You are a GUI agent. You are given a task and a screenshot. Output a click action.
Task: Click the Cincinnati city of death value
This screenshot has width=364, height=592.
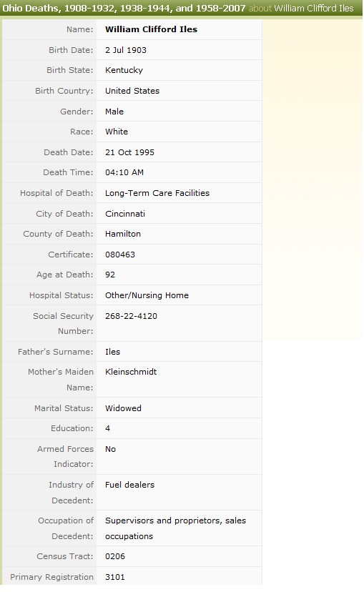[x=125, y=214]
